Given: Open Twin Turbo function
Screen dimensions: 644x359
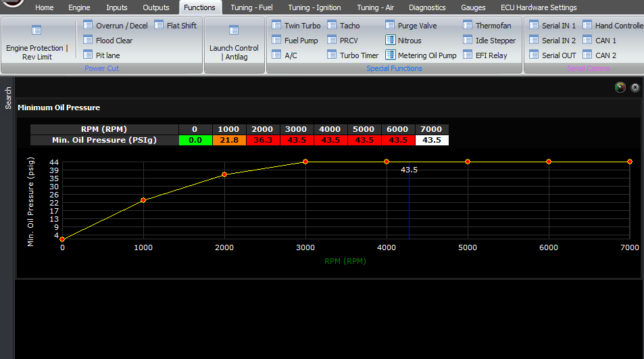Looking at the screenshot, I should [296, 26].
